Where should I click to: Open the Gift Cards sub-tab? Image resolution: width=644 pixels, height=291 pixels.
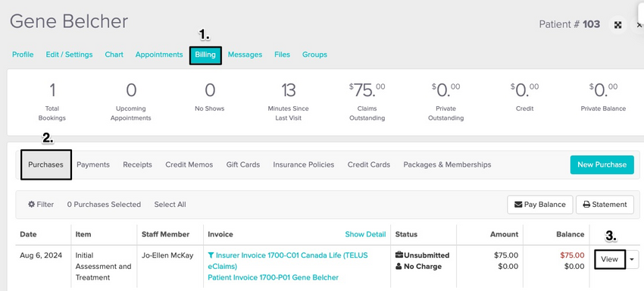[x=242, y=164]
